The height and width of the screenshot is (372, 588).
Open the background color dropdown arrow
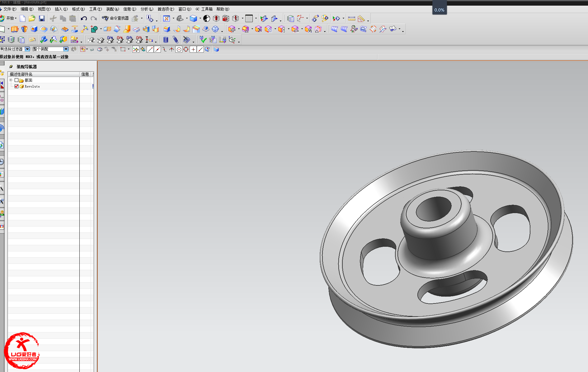click(x=256, y=18)
